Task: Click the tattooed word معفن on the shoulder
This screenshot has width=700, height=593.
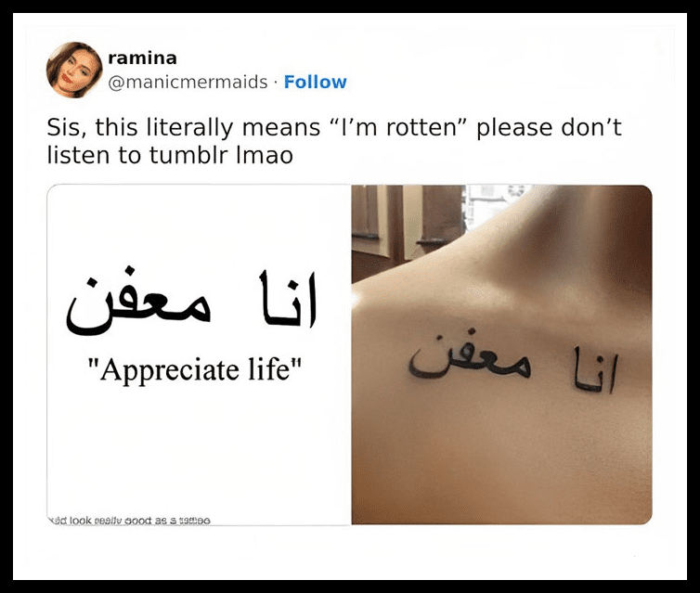Action: tap(470, 360)
